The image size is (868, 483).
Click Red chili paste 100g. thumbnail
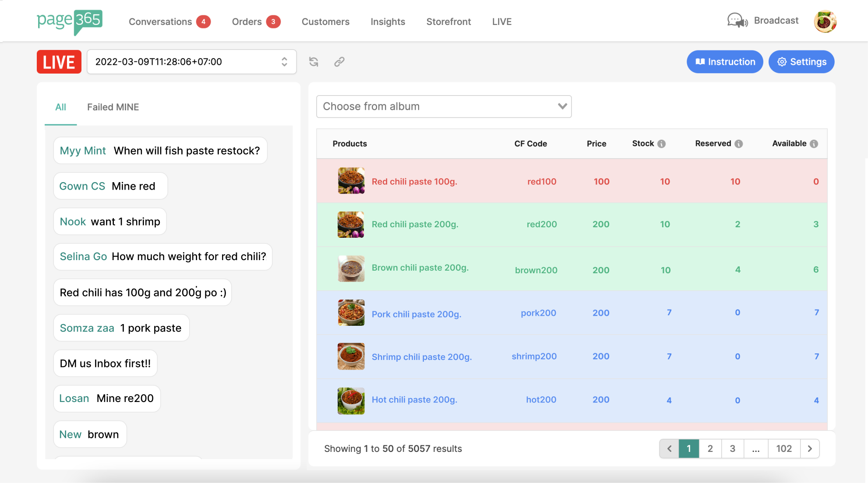(351, 180)
